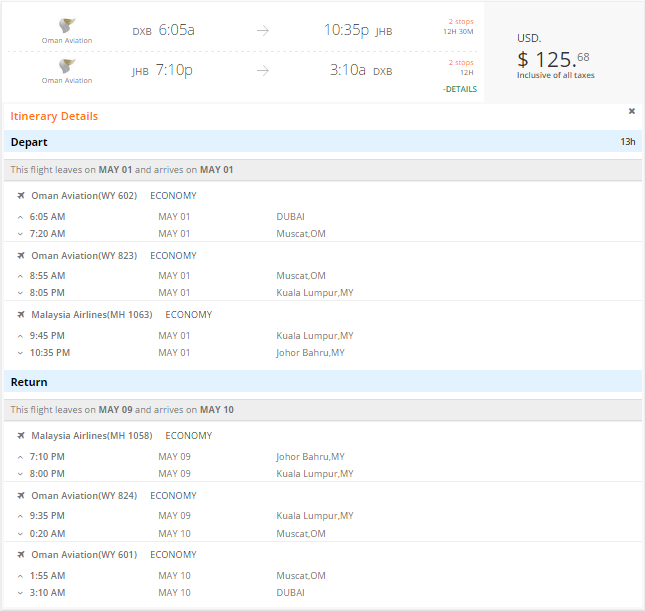The image size is (645, 611).
Task: Click the arrival chevron beside 8:00 PM
Action: (20, 474)
